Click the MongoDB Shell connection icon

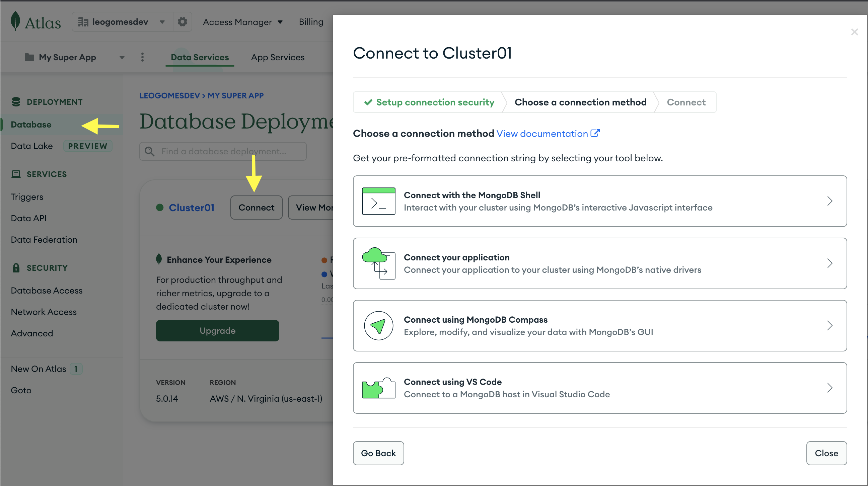[378, 201]
